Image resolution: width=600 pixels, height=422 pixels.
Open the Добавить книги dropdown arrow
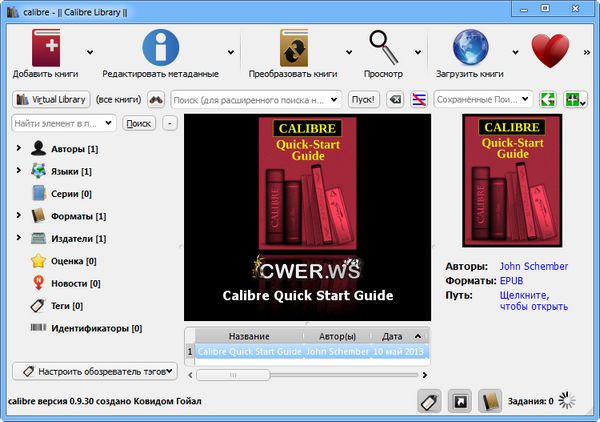click(90, 52)
